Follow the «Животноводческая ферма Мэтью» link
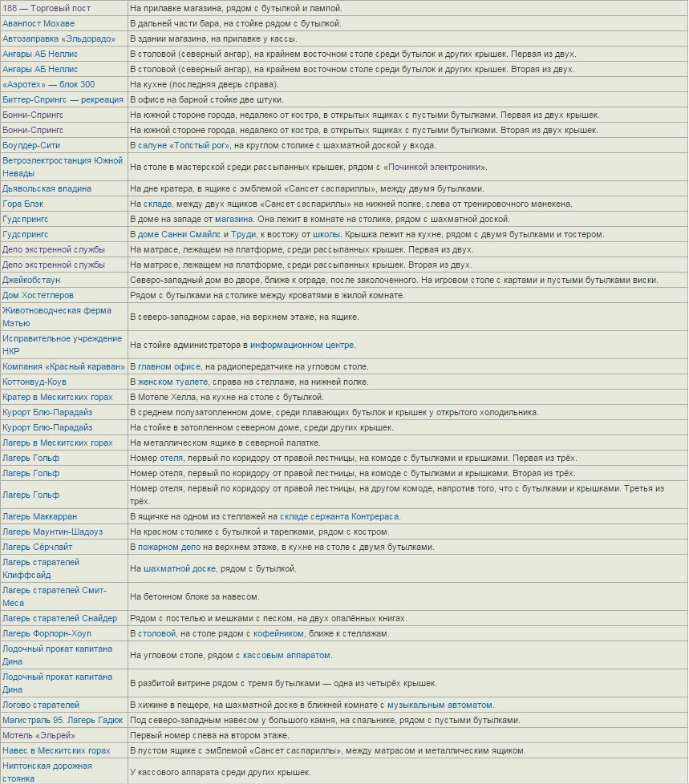 (57, 317)
